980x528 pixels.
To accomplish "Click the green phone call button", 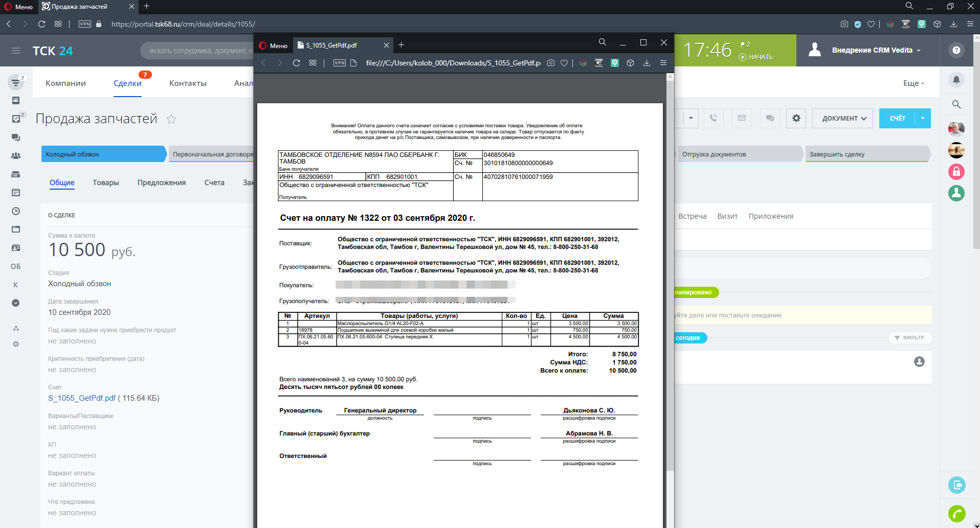I will point(956,513).
